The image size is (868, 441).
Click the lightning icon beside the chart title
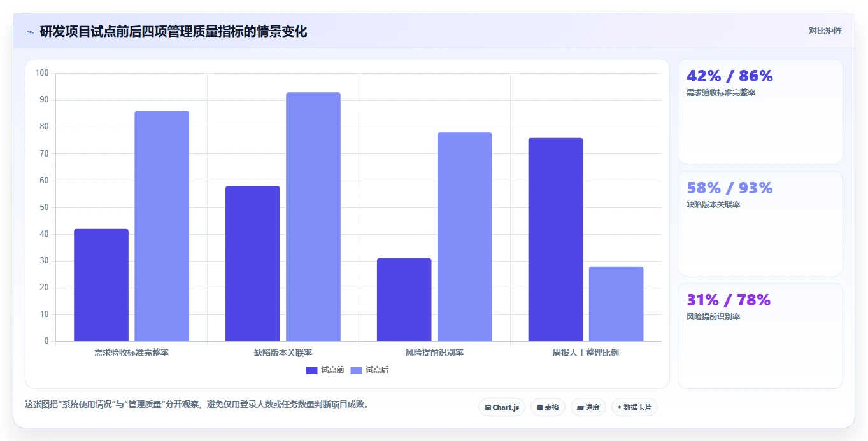pos(30,32)
